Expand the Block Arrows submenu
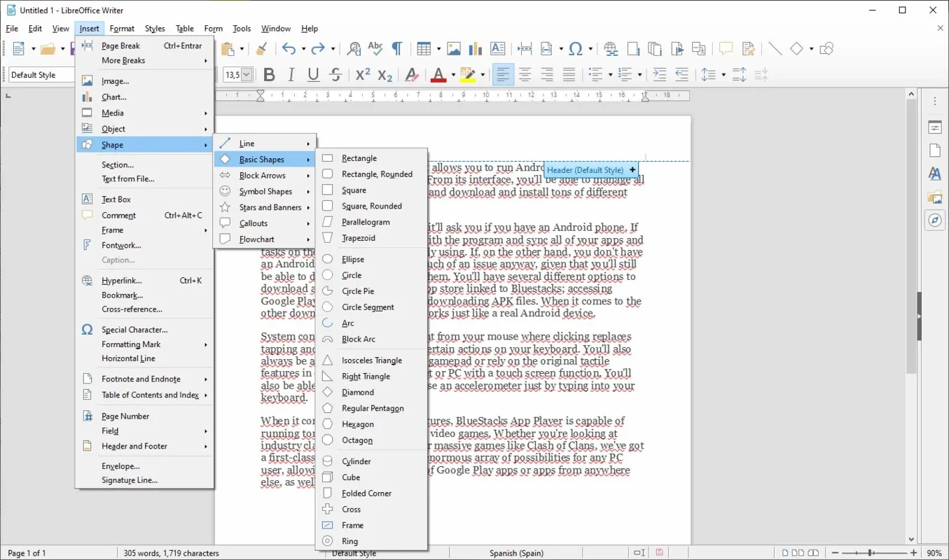949x560 pixels. [264, 176]
